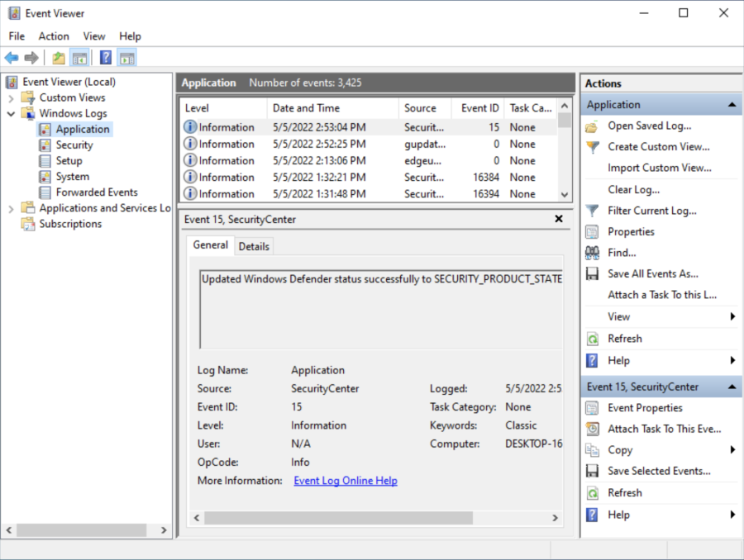Close the Event 15 preview pane
Screen dimensions: 744x560
point(559,219)
